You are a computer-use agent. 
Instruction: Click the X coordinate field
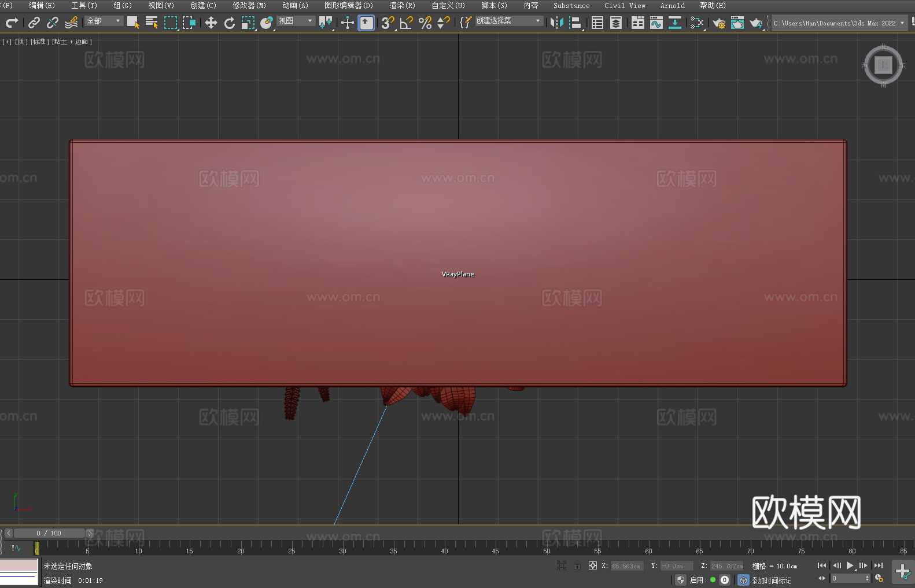pyautogui.click(x=627, y=566)
